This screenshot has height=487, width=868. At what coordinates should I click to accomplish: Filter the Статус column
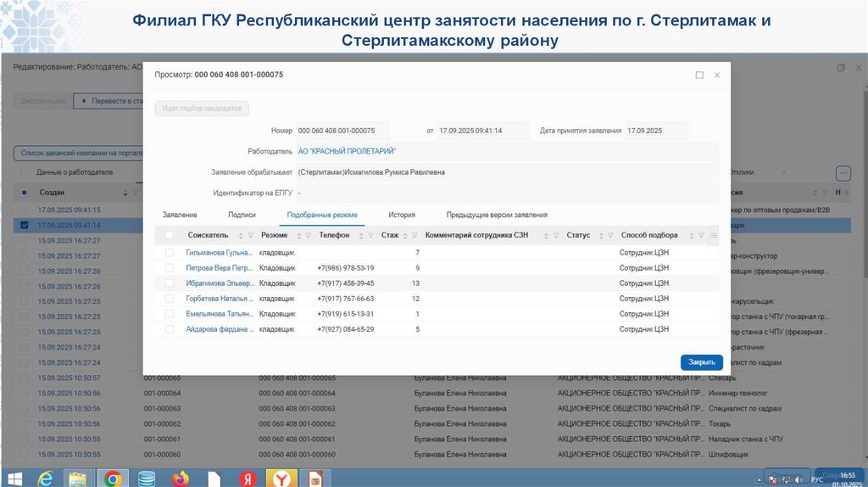coord(610,236)
